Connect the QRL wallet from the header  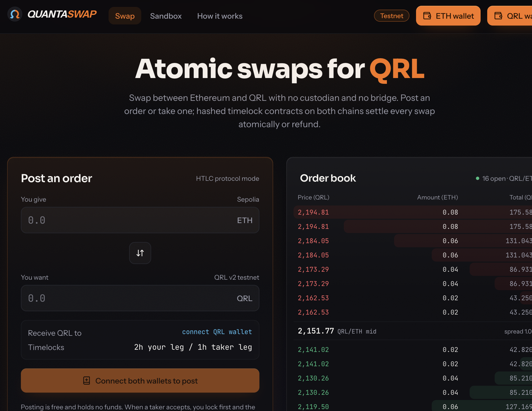click(x=510, y=16)
